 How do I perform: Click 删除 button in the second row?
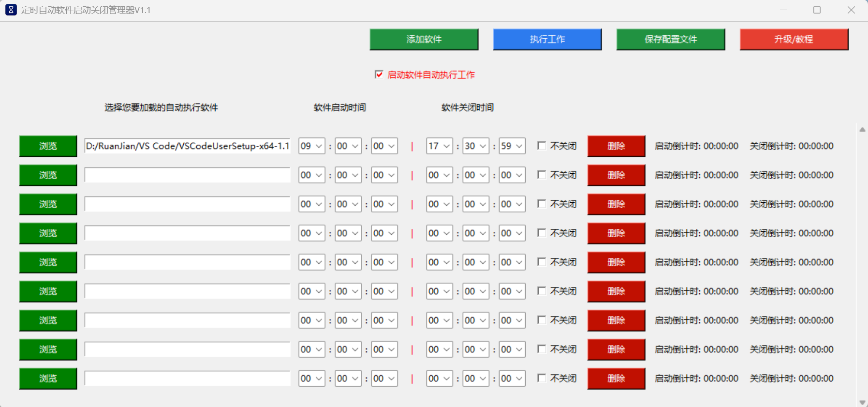point(616,175)
